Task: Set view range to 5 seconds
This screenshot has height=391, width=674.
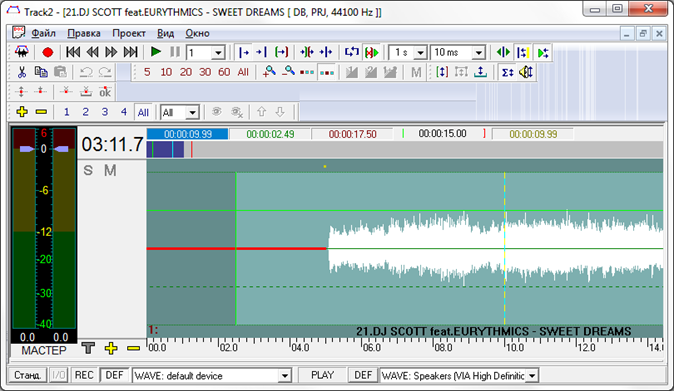Action: pos(147,72)
